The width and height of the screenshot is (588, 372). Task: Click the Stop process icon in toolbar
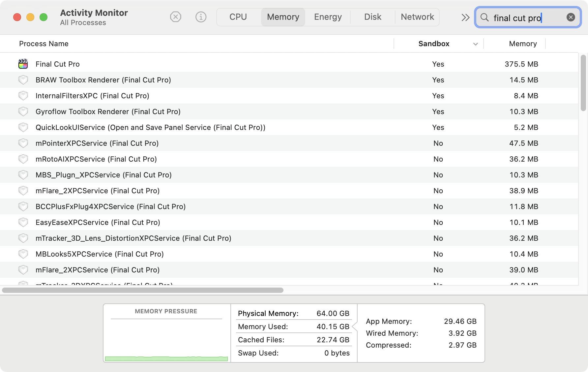[x=175, y=17]
